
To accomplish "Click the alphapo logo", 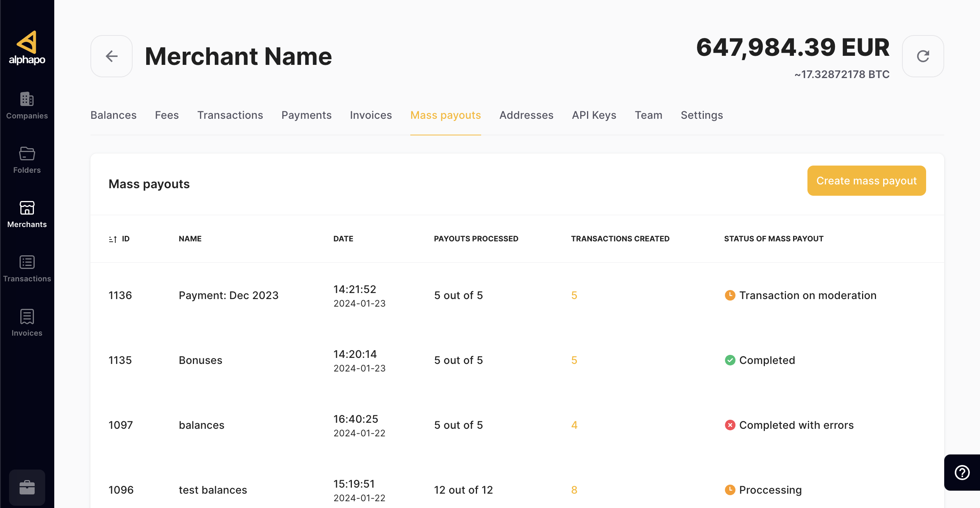I will (27, 48).
